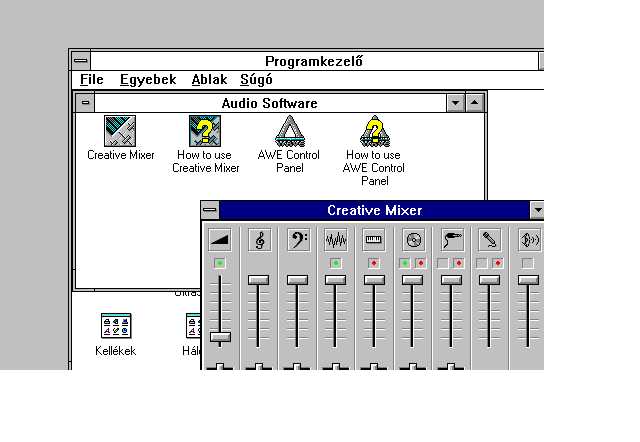Enable the empty checkbox under line-in plug icon
Image resolution: width=640 pixels, height=442 pixels.
click(442, 263)
